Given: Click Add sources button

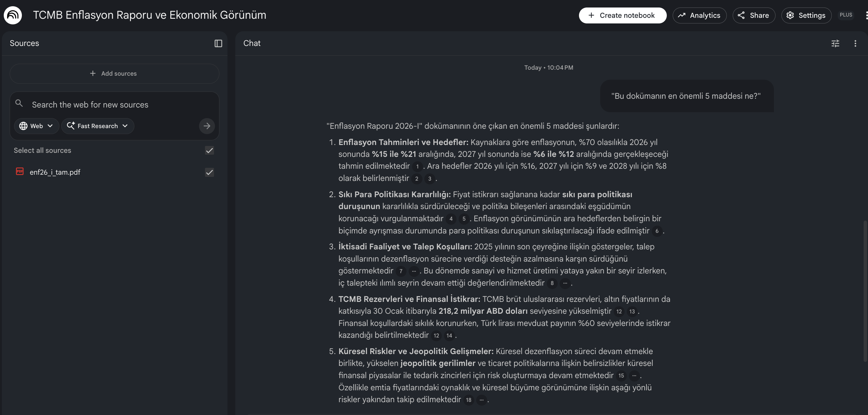Looking at the screenshot, I should click(x=114, y=73).
